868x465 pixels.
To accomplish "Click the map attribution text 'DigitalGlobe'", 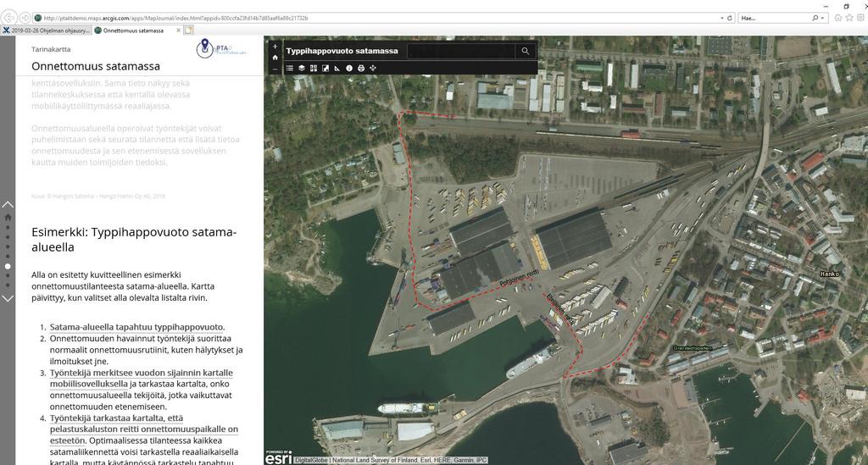I will click(311, 460).
